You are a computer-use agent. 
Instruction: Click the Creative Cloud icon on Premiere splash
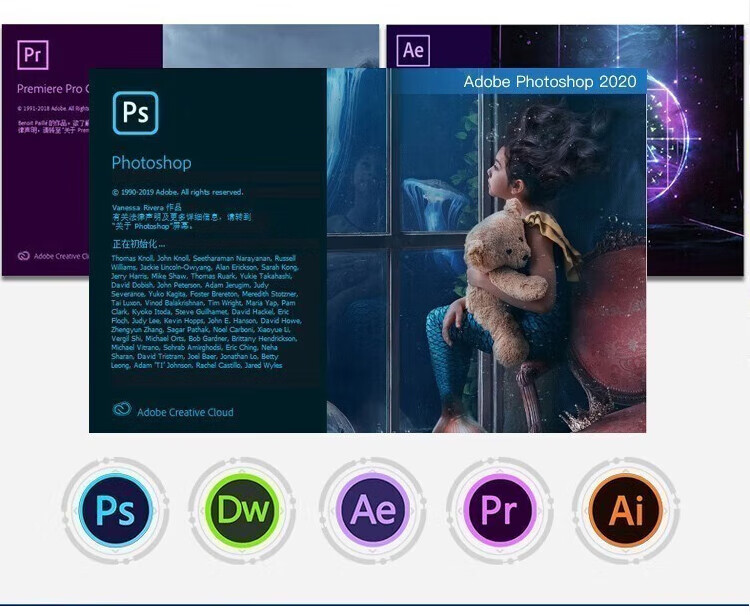click(x=24, y=256)
